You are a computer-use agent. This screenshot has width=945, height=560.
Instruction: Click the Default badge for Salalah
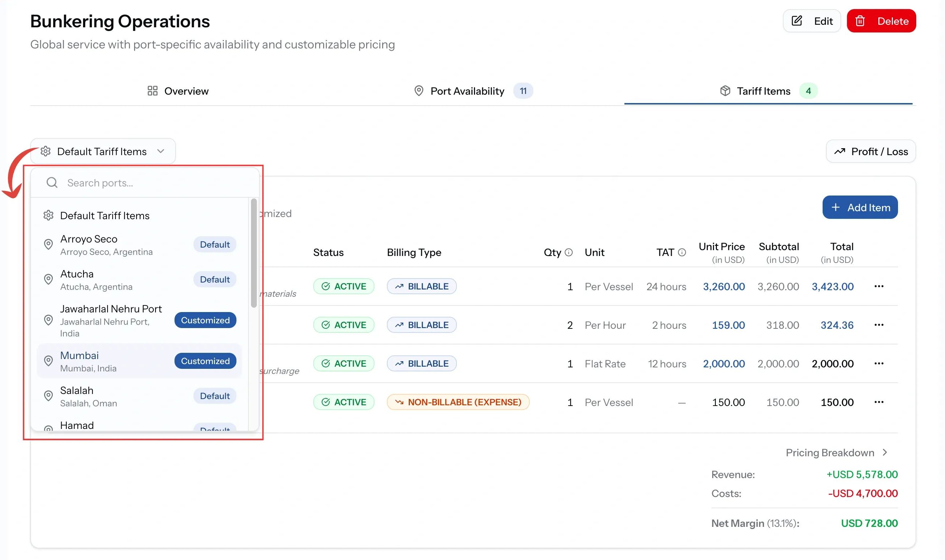[x=215, y=396]
